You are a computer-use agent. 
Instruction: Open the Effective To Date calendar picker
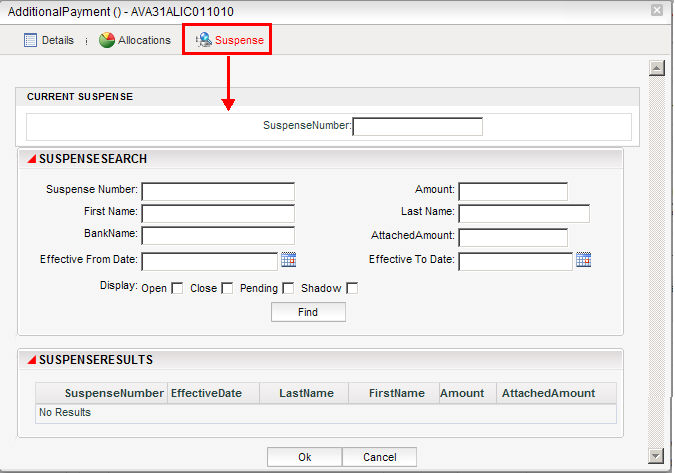click(583, 260)
